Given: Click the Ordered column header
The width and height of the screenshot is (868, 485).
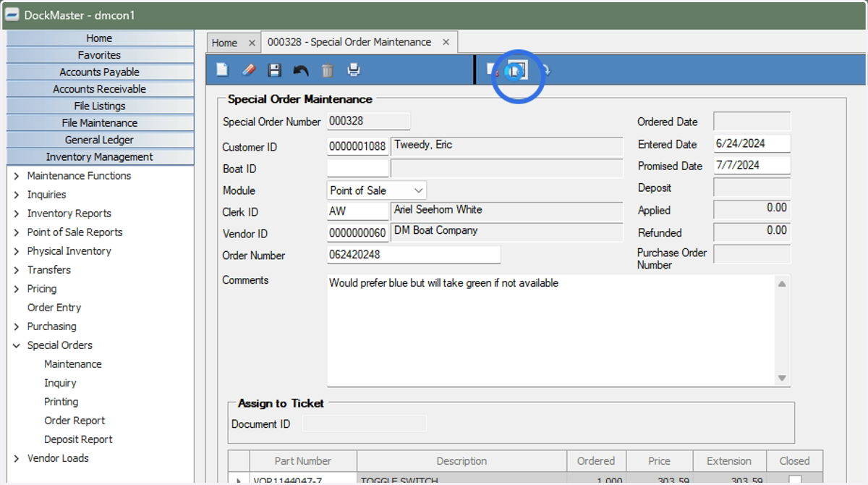Looking at the screenshot, I should point(596,461).
